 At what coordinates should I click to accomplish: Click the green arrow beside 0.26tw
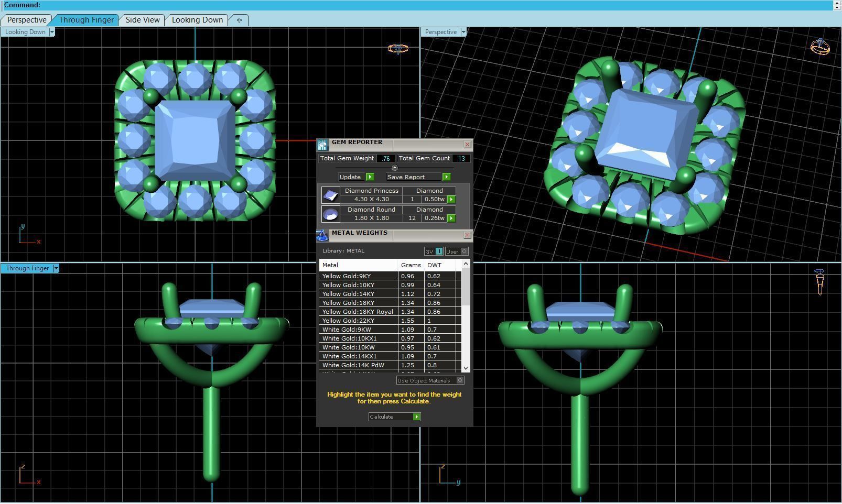click(x=451, y=218)
